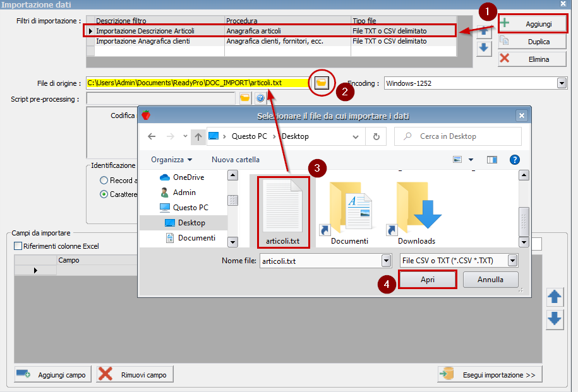Screen dimensions: 578x392
Task: Open the file type filter dropdown
Action: [x=512, y=261]
